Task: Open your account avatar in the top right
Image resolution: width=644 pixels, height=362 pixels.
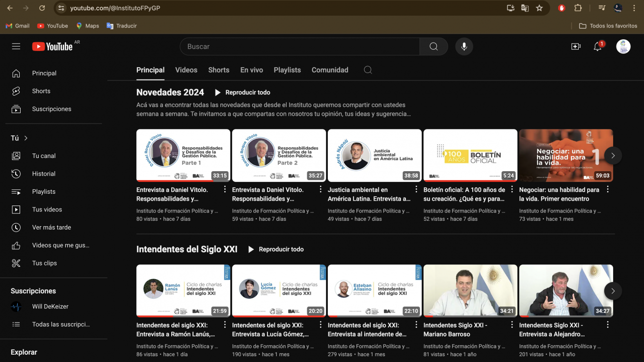Action: [623, 46]
